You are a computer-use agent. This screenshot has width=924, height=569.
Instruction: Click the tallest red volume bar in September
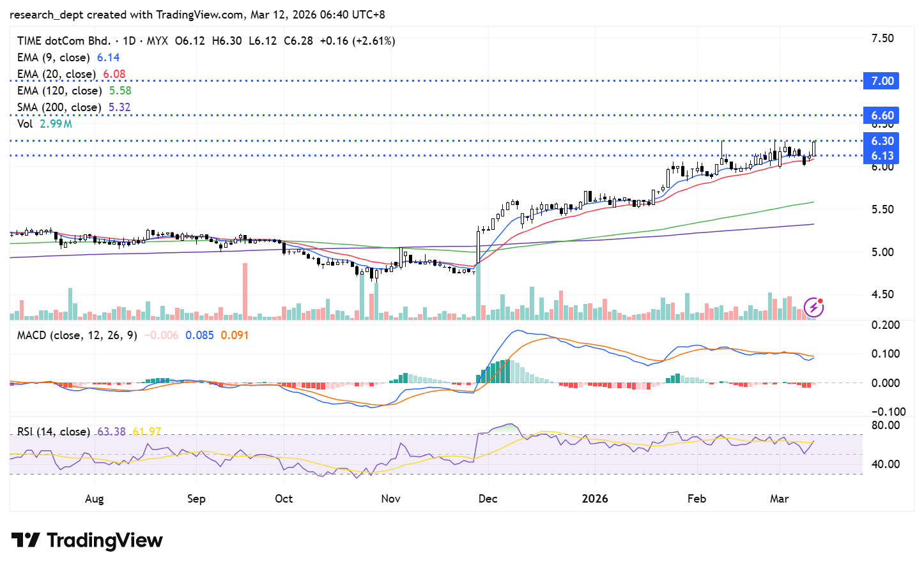245,291
